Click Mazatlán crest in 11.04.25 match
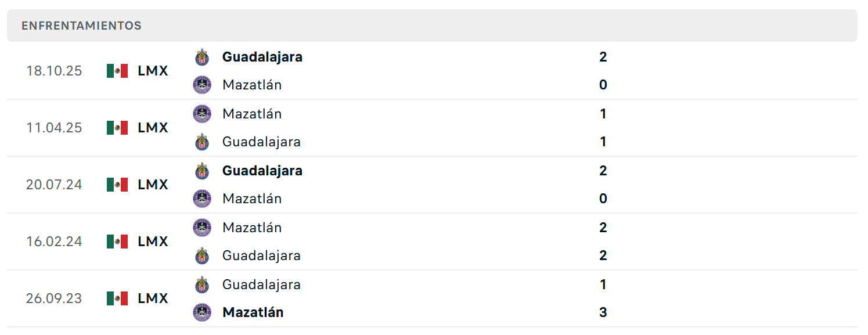This screenshot has height=335, width=868. (202, 114)
